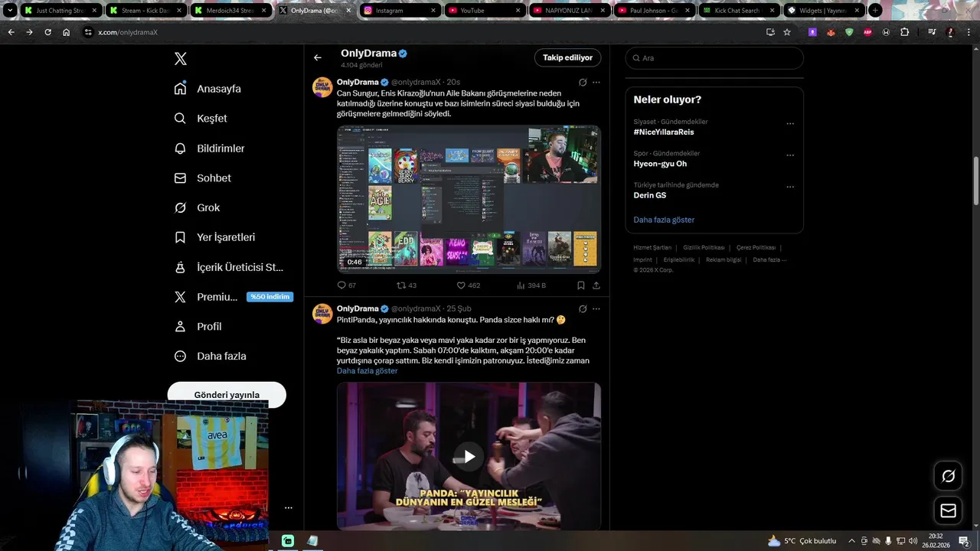Viewport: 980px width, 551px height.
Task: Switch to the YouTube browser tab
Action: click(484, 11)
